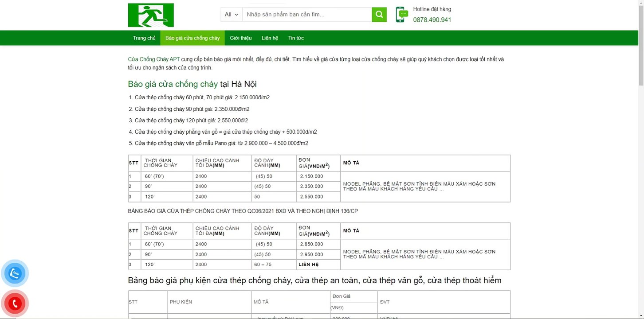Click the PHỤ KIỆN column header
This screenshot has width=644, height=319.
coord(209,302)
